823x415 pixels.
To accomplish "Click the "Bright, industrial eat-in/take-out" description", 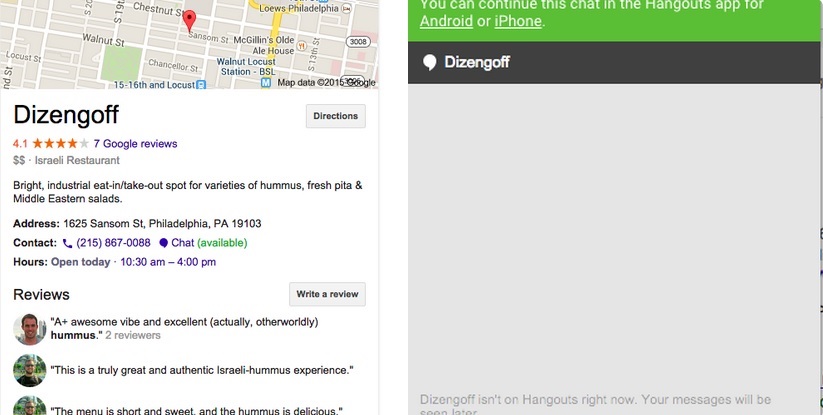I will tap(187, 192).
